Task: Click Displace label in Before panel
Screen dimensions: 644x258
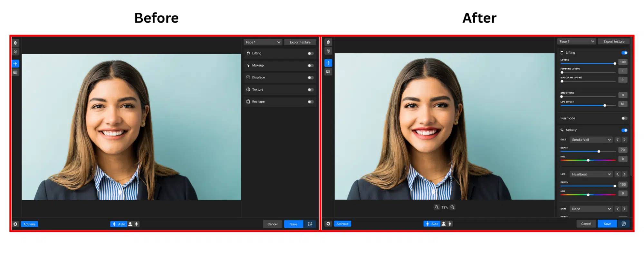Action: pyautogui.click(x=258, y=77)
